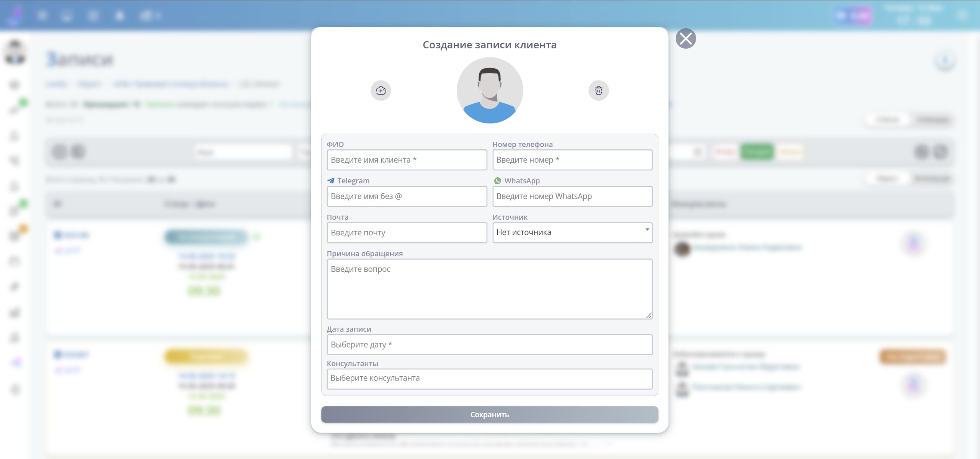Image resolution: width=980 pixels, height=459 pixels.
Task: Click the Сохранить button
Action: click(490, 414)
